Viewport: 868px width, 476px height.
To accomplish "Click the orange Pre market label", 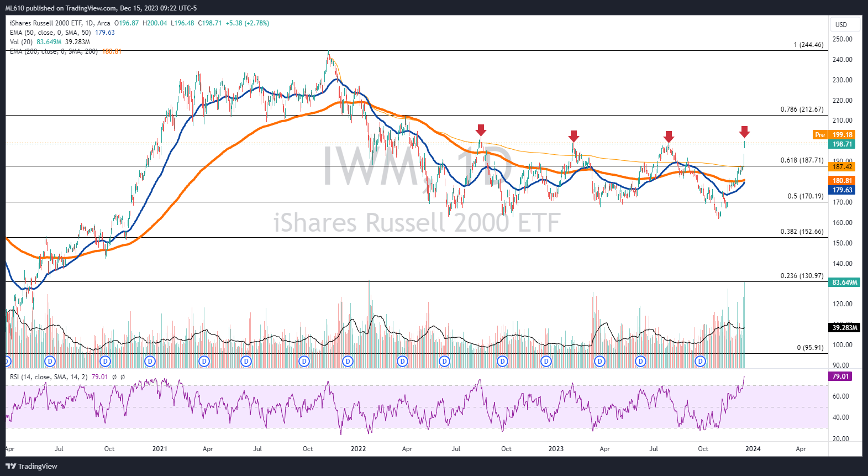I will tap(820, 135).
